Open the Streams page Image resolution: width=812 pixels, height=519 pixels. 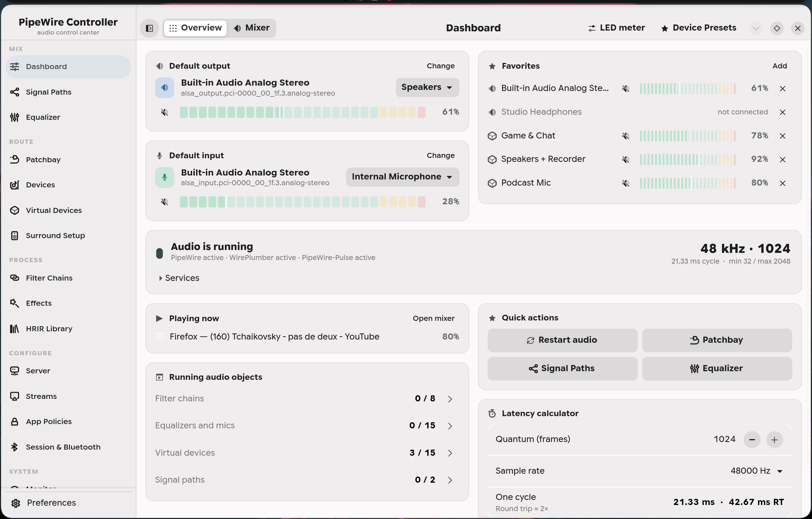point(68,396)
